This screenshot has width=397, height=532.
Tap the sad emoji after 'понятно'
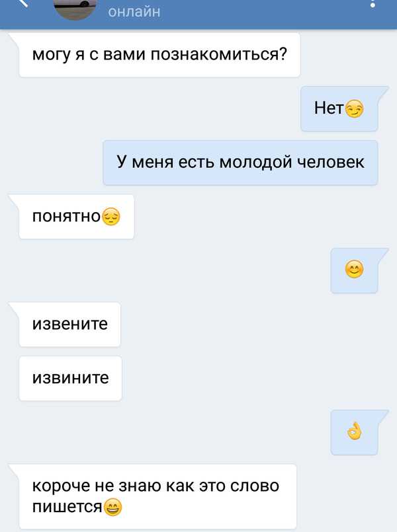coord(111,217)
